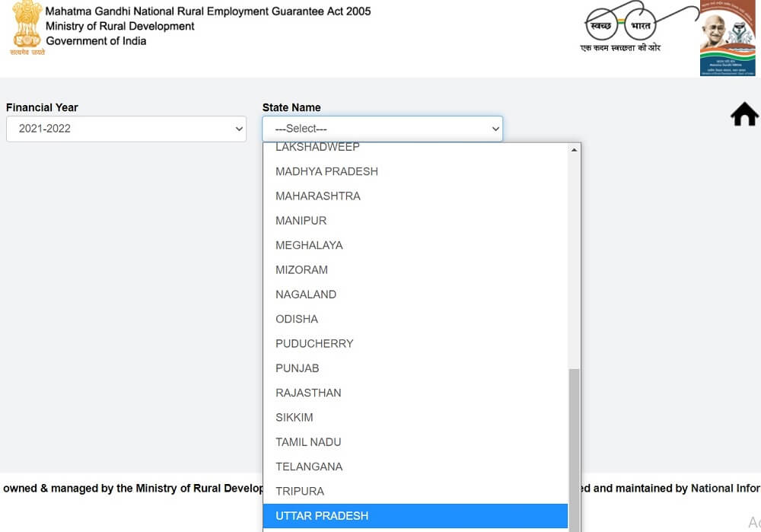Click the Government of India emblem
761x532 pixels.
click(x=27, y=28)
